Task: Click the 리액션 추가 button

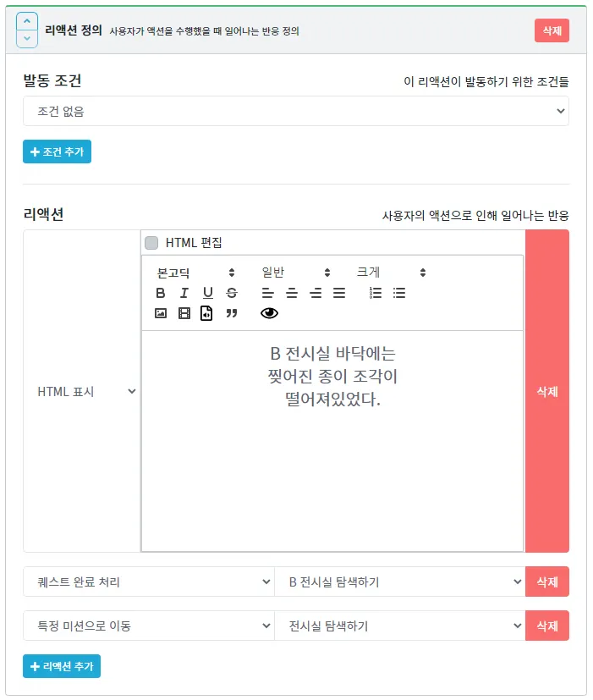Action: [x=62, y=666]
